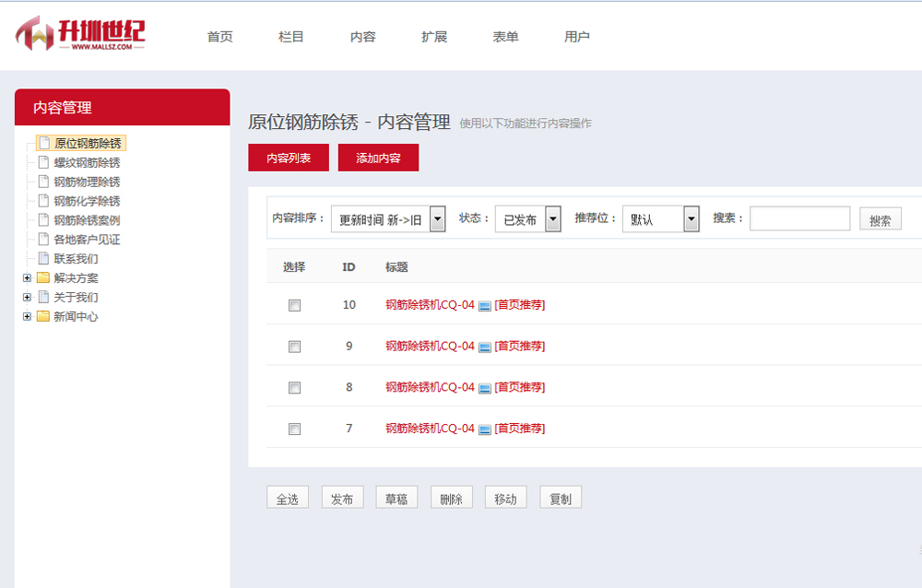Tick checkbox for row ID 8
Viewport: 922px width, 588px height.
click(x=295, y=387)
